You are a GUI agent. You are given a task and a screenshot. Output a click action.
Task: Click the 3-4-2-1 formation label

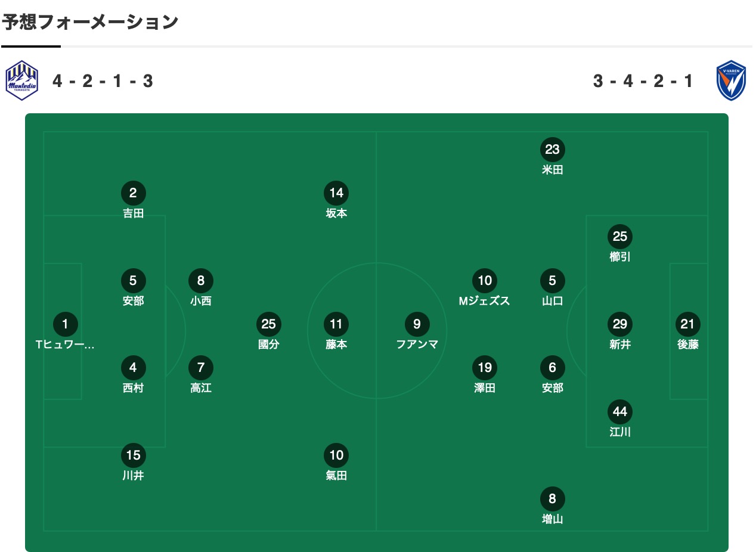pyautogui.click(x=644, y=81)
